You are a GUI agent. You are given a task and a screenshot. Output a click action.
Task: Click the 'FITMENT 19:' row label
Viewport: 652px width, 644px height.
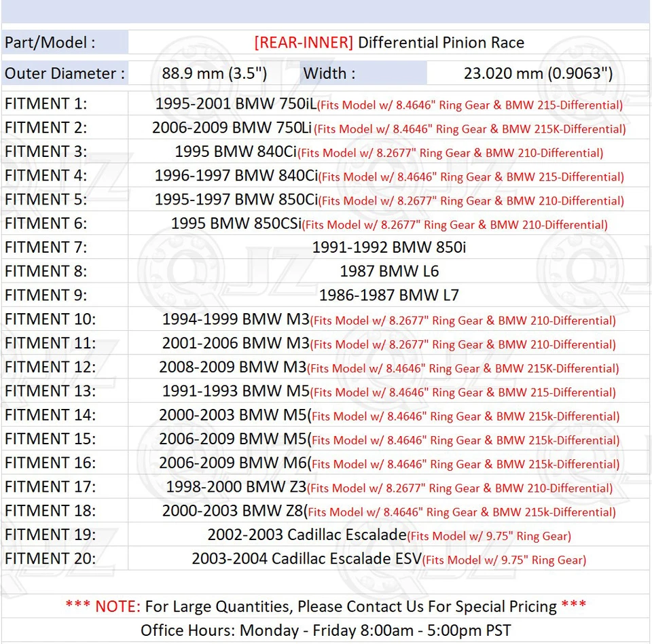(x=50, y=535)
